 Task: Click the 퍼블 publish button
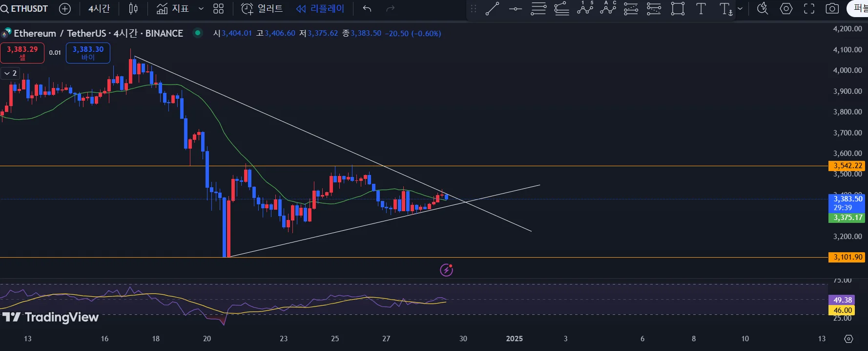pos(858,9)
